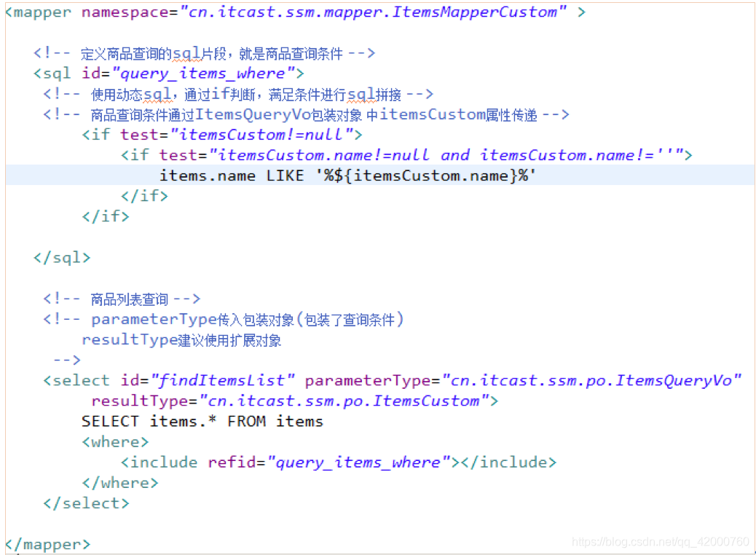Click the "SELECT items.* FROM items" statement
The width and height of the screenshot is (756, 555).
point(202,422)
